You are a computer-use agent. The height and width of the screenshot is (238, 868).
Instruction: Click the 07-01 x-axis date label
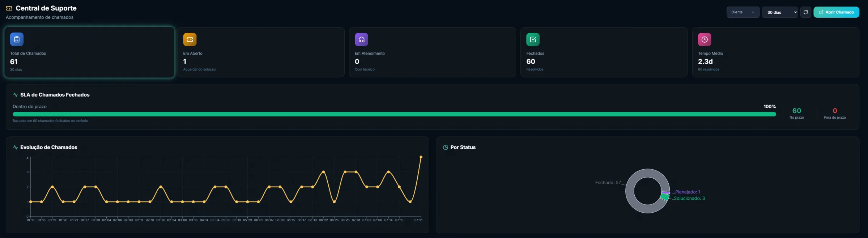click(x=356, y=220)
